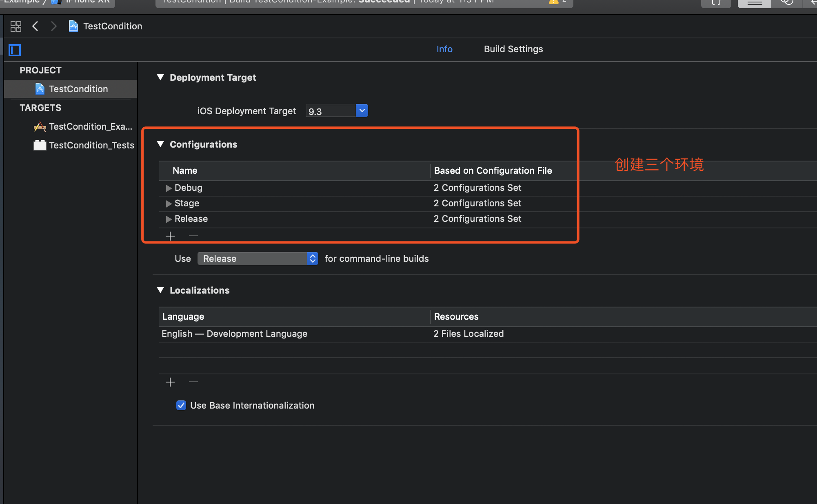817x504 pixels.
Task: Remove configuration with the minus button
Action: [193, 236]
